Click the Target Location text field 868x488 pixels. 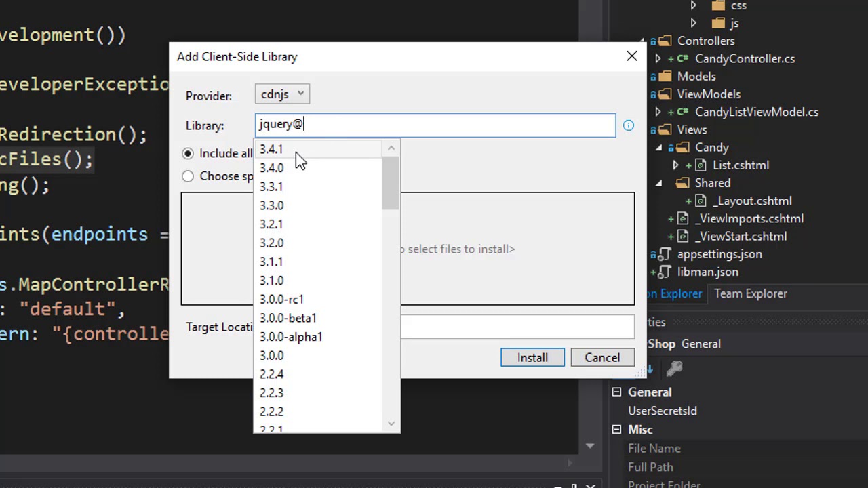click(x=517, y=327)
